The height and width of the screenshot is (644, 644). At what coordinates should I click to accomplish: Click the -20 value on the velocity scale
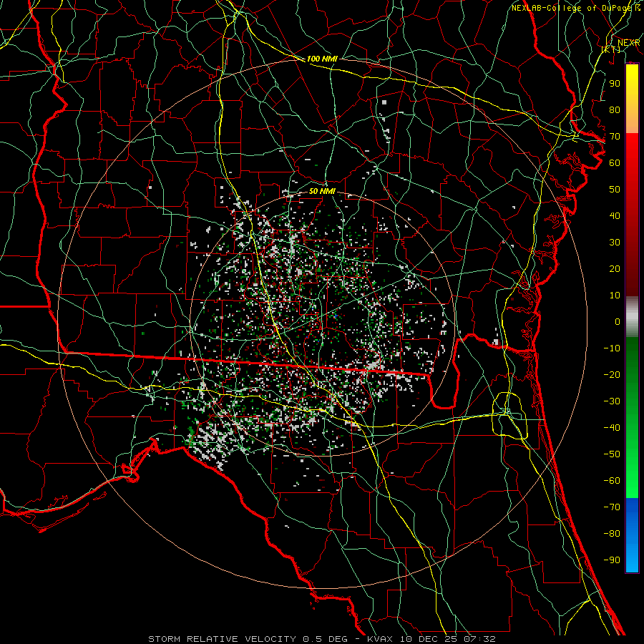click(612, 374)
